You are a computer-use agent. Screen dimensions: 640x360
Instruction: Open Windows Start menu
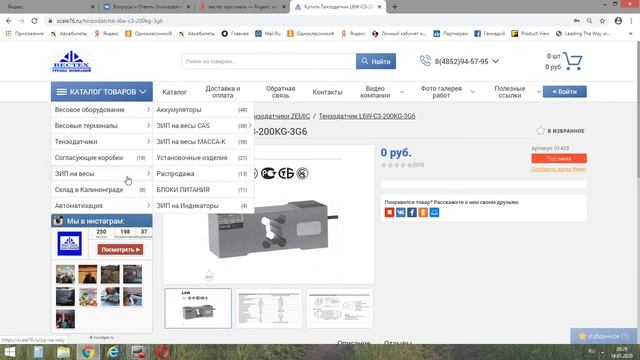pyautogui.click(x=9, y=352)
